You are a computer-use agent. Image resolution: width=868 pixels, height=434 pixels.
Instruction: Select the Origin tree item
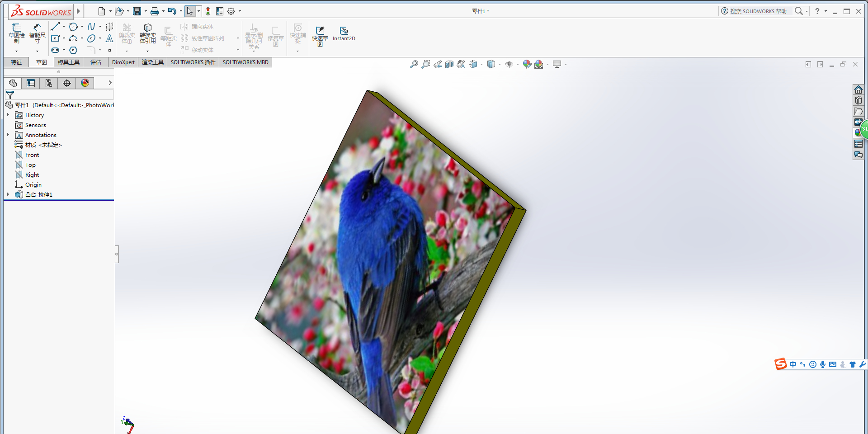pos(33,185)
